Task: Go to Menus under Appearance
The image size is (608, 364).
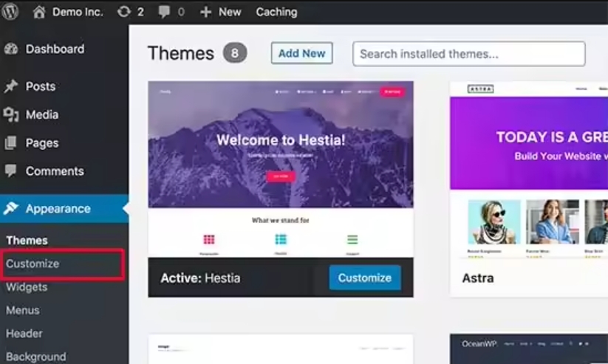Action: coord(23,310)
